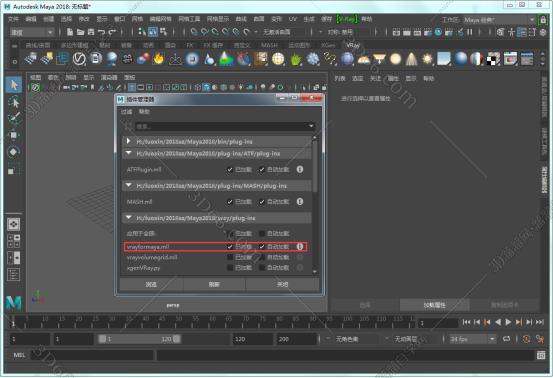Click the V-Ray sun light shelf icon

(427, 59)
